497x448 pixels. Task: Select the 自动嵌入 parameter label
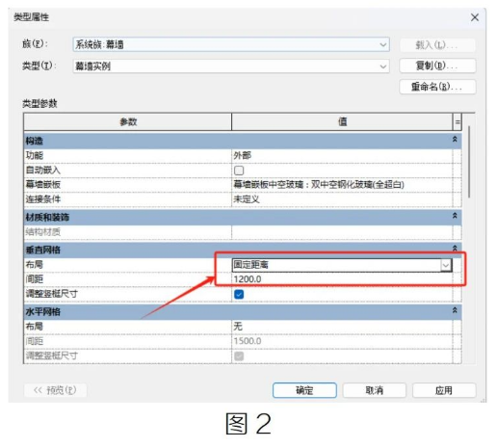pos(43,171)
